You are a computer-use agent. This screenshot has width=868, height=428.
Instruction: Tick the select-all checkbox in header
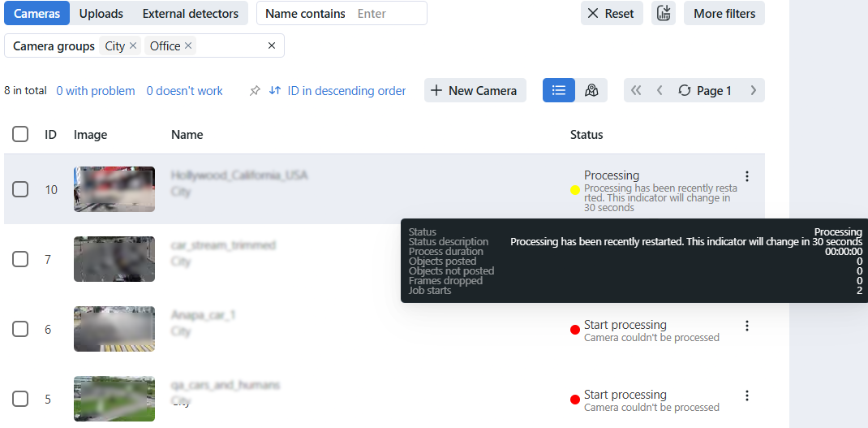click(x=20, y=134)
